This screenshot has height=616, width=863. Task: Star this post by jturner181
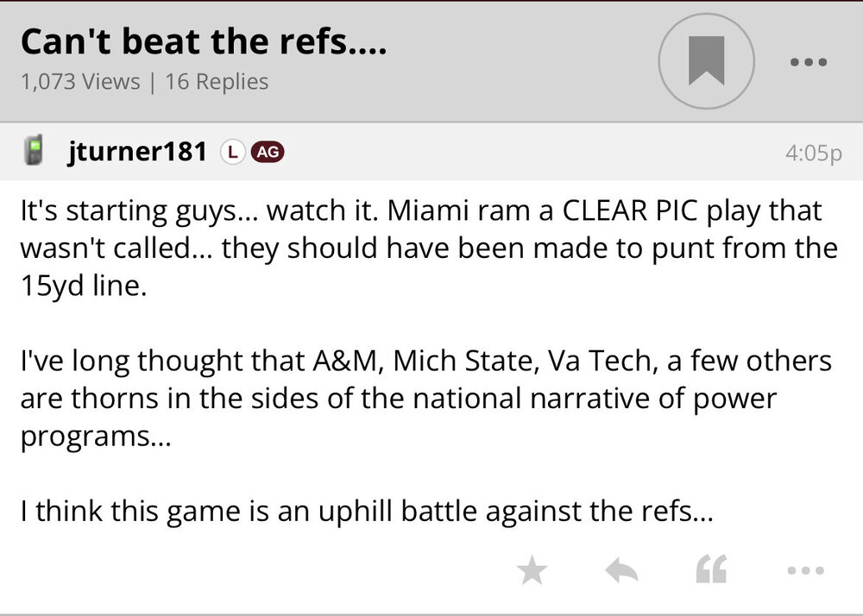pos(532,569)
